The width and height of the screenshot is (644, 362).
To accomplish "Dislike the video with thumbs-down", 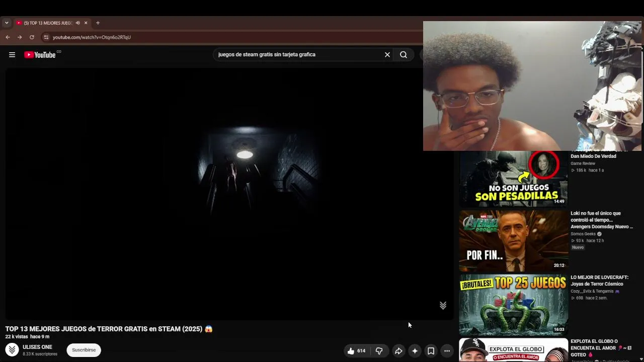I will pyautogui.click(x=379, y=351).
